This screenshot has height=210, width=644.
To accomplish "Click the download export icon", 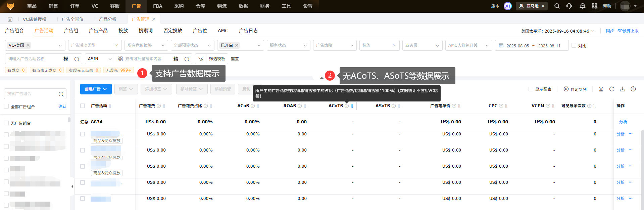I will point(623,89).
